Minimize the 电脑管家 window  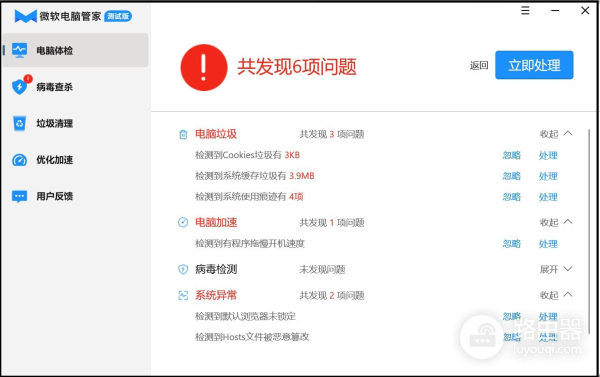555,11
